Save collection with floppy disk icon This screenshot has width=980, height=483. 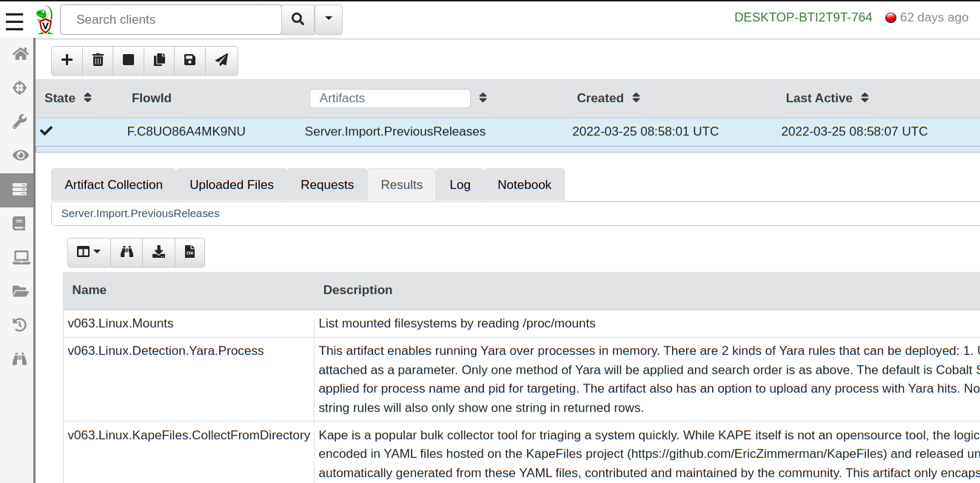click(x=190, y=60)
